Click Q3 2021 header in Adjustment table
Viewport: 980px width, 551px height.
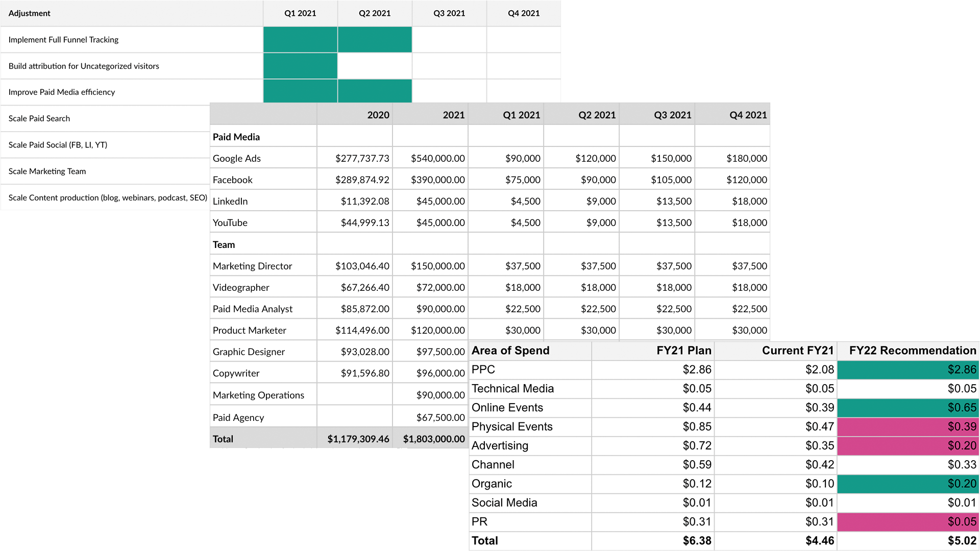pyautogui.click(x=449, y=13)
